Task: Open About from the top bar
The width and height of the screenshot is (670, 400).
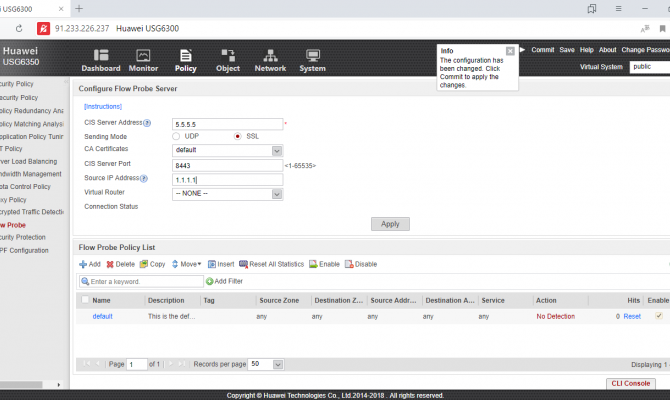Action: click(x=607, y=50)
